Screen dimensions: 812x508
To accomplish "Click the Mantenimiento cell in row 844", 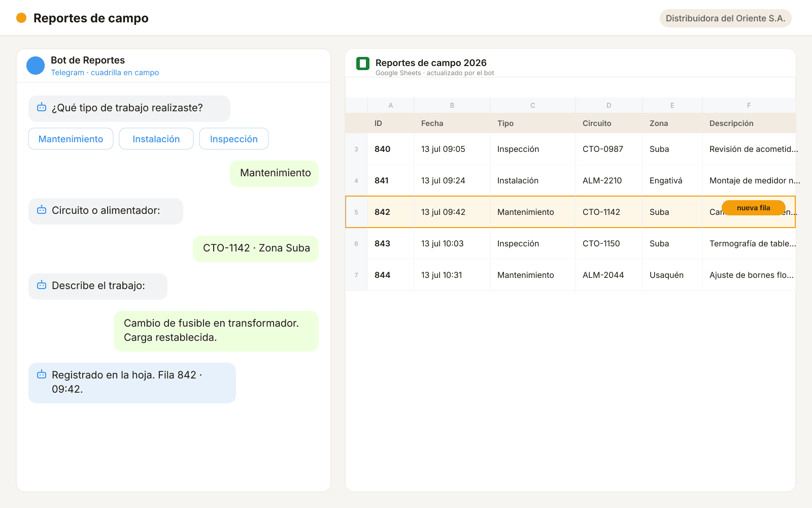I will (533, 275).
